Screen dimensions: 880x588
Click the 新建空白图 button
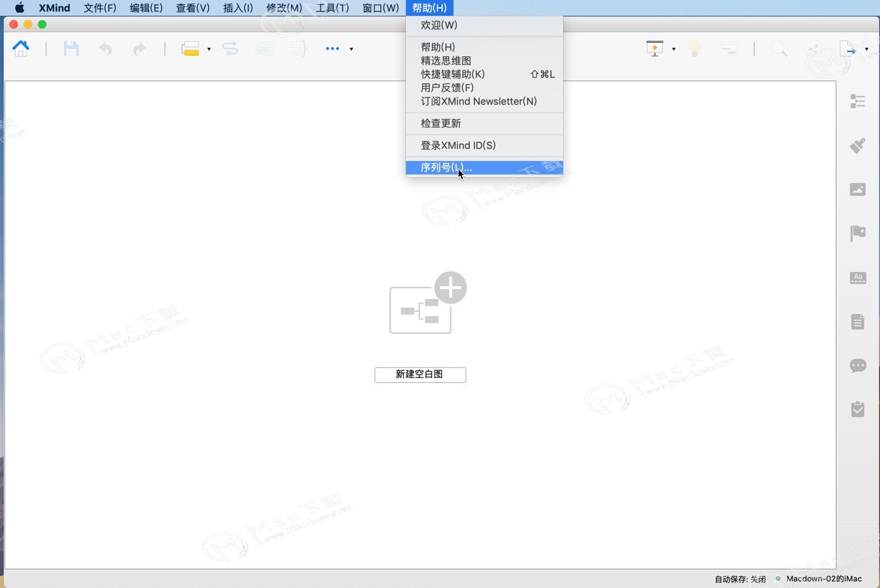pos(420,374)
